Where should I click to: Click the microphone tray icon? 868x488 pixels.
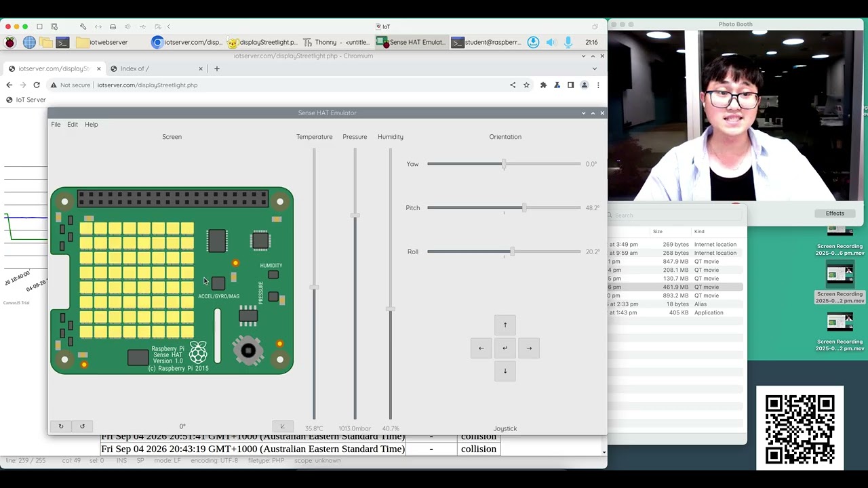click(568, 42)
